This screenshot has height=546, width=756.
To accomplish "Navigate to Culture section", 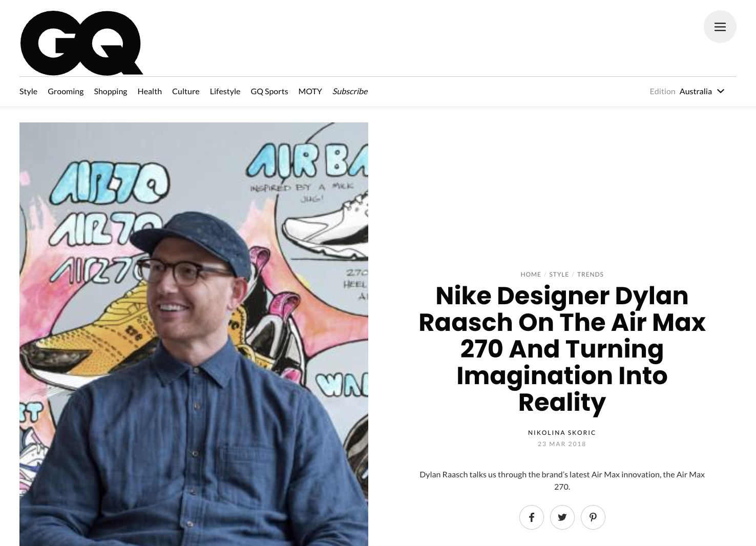I will click(x=185, y=91).
